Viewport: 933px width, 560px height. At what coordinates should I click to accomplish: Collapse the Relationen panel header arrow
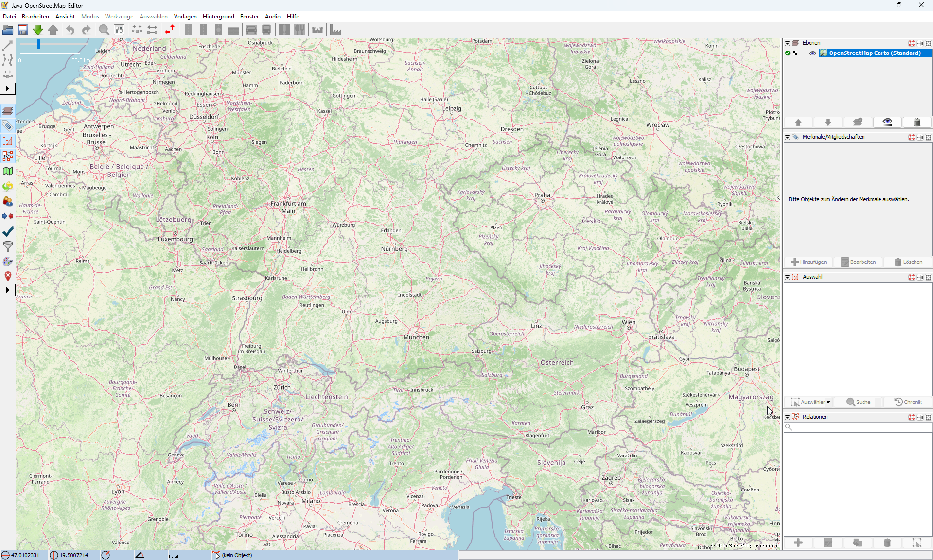tap(788, 417)
